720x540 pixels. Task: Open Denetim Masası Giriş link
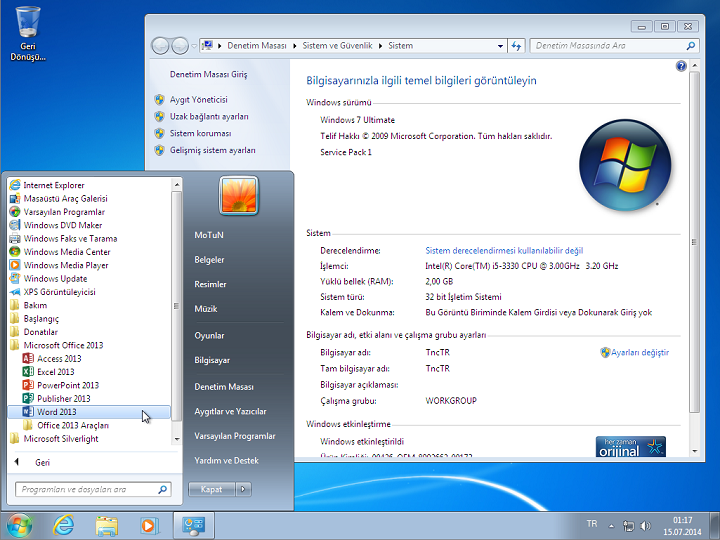click(208, 74)
